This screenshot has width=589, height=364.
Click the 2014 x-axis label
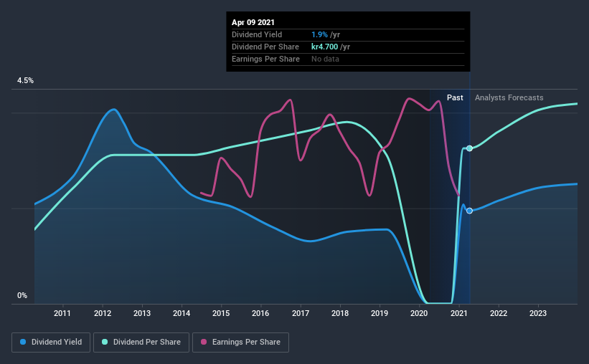point(182,313)
